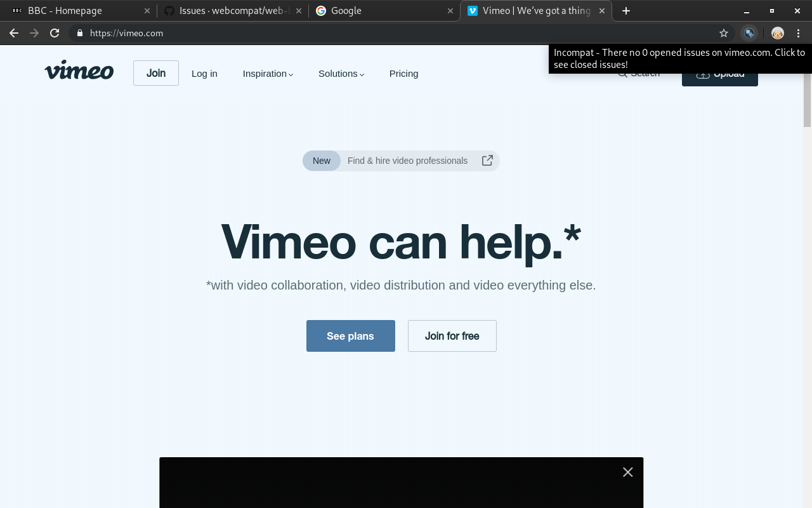Close the Vimeo tab
The width and height of the screenshot is (812, 508).
602,11
